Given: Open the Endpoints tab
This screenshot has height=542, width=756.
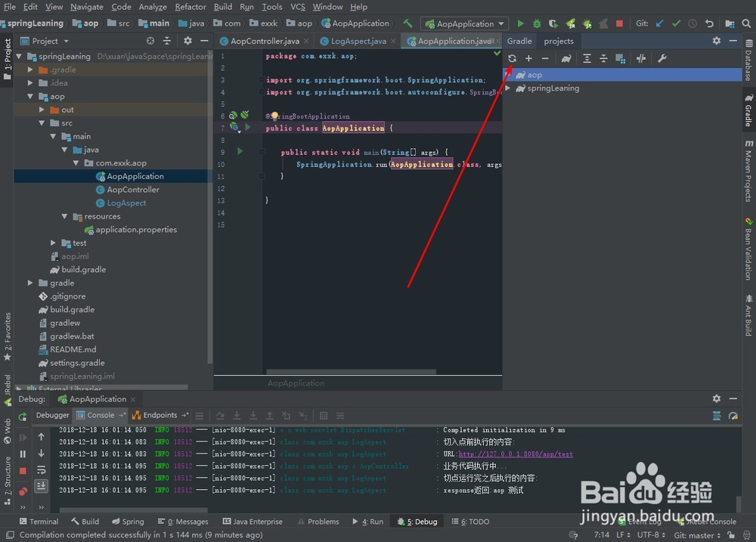Looking at the screenshot, I should (160, 415).
